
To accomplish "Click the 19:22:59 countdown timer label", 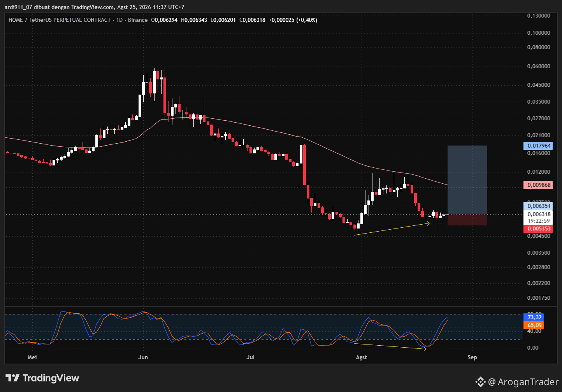I will click(x=539, y=221).
